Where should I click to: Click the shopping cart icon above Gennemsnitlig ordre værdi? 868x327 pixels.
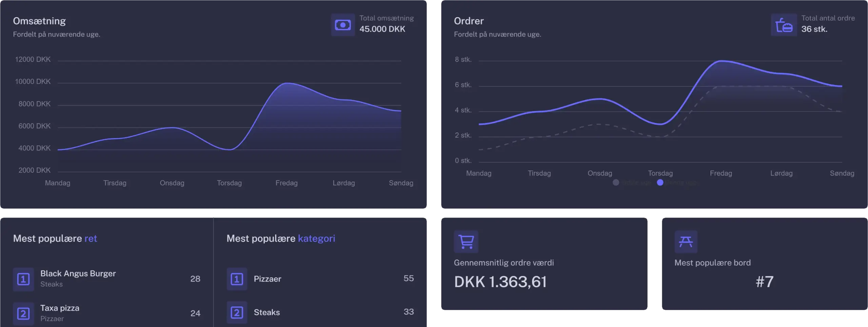click(466, 242)
